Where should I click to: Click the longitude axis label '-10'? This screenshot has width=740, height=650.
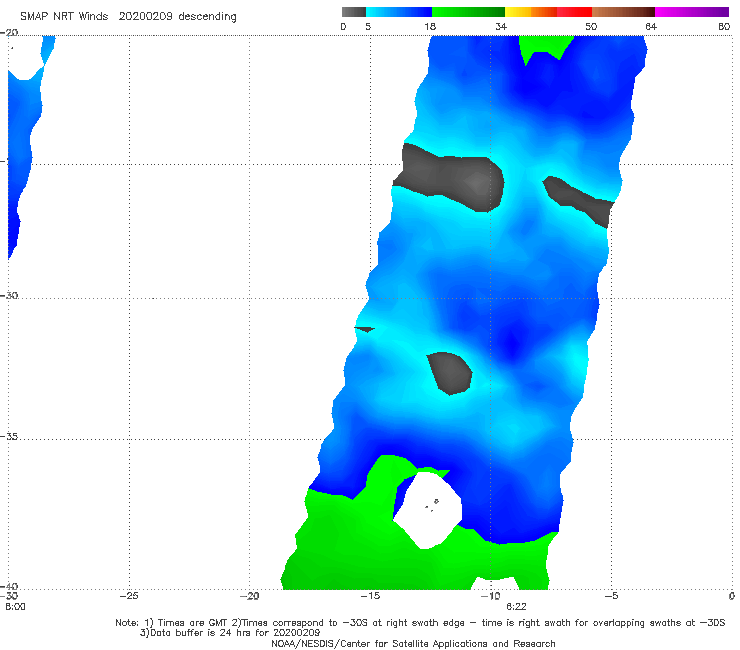[490, 596]
